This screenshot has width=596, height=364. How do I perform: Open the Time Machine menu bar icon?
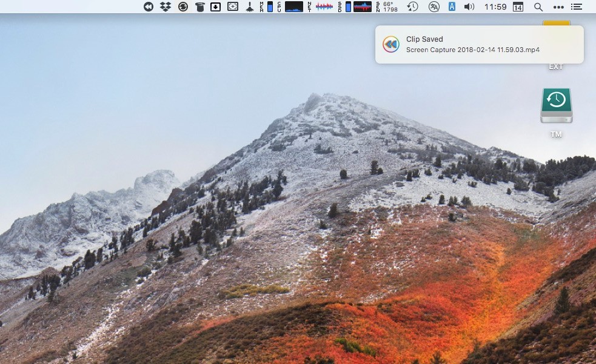(412, 7)
